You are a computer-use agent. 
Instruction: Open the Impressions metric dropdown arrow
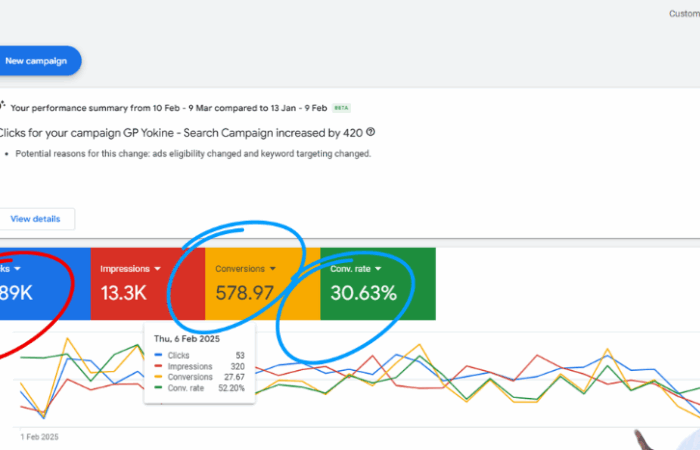(158, 269)
